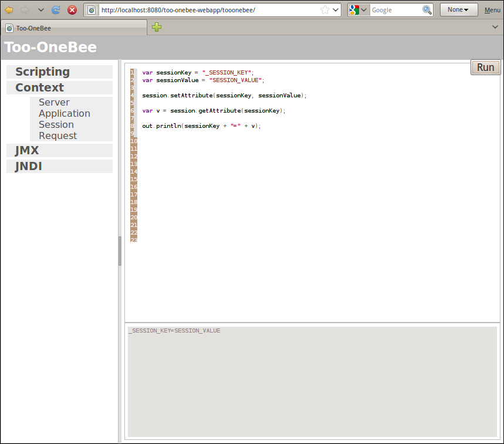Viewport: 504px width, 444px height.
Task: Click the browser Forward arrow icon
Action: point(25,10)
